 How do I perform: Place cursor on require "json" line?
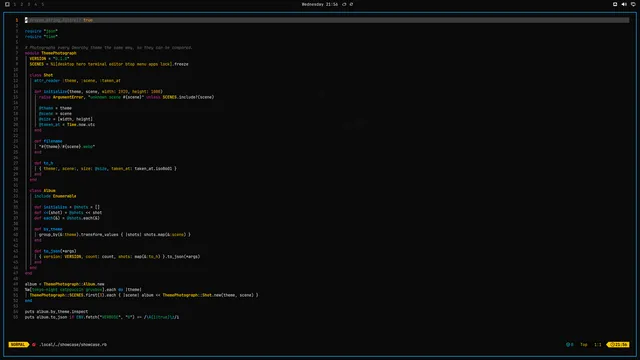(x=41, y=31)
